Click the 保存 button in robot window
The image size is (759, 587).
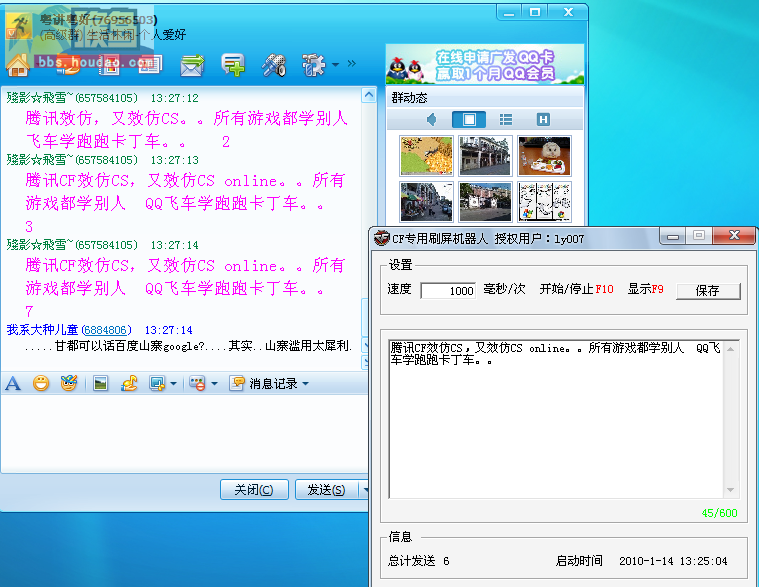[708, 290]
